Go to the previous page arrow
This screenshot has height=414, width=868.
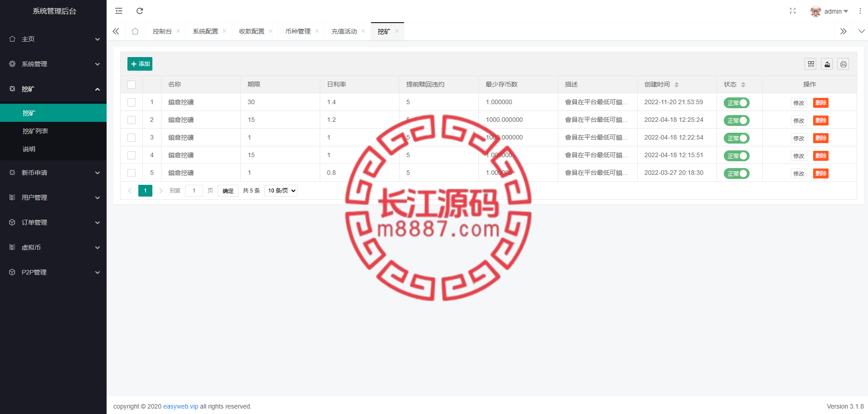click(x=130, y=191)
